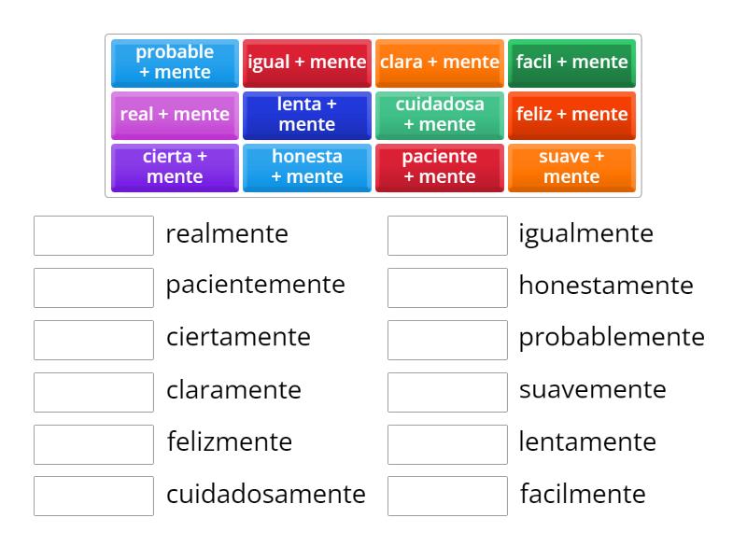Viewport: 747px width, 560px height.
Task: Choose the dark blue 'lenta + mente' tile
Action: tap(306, 115)
